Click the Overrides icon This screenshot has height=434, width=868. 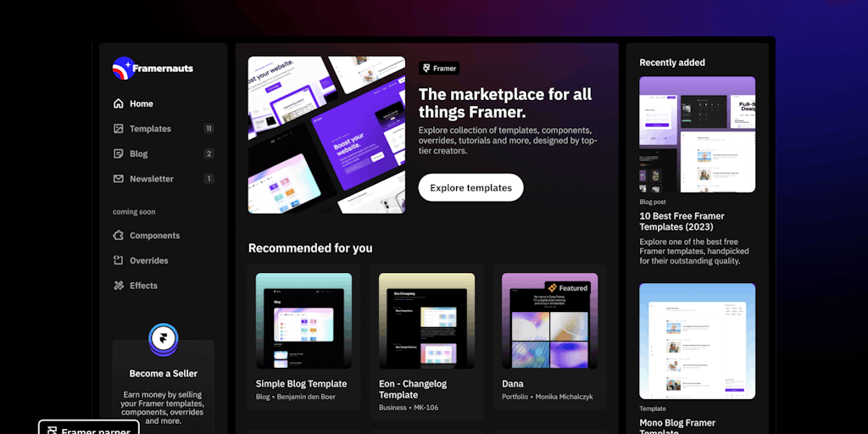pos(119,260)
